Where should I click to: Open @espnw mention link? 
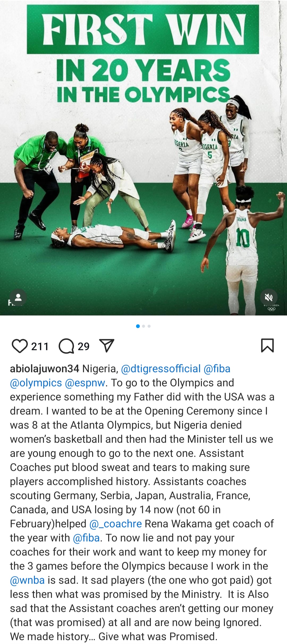click(85, 383)
